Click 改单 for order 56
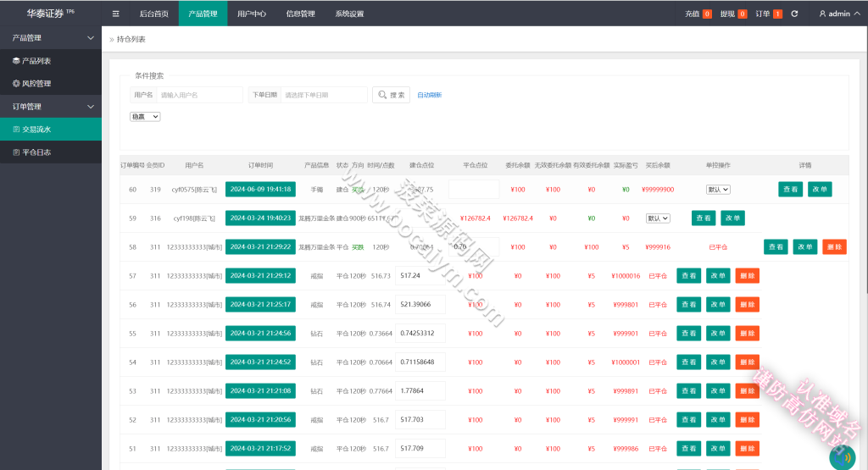Image resolution: width=868 pixels, height=470 pixels. pos(718,305)
